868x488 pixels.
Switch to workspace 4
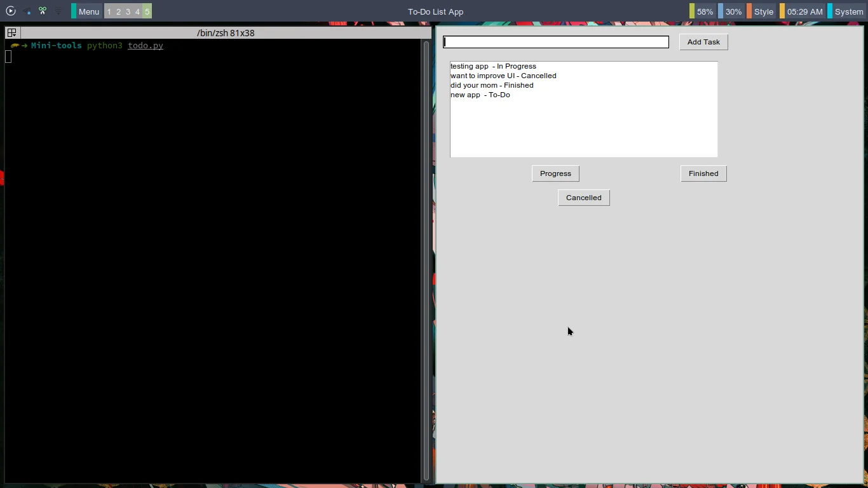point(137,11)
